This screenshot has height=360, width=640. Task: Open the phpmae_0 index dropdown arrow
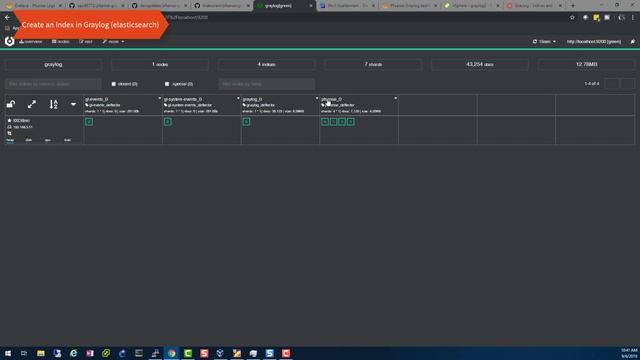click(x=396, y=98)
